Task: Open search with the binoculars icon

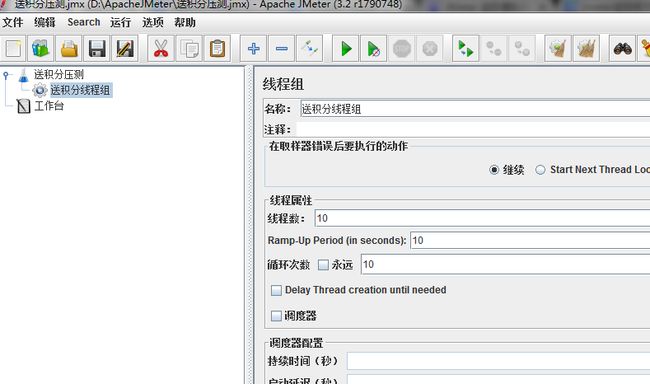Action: (x=623, y=49)
